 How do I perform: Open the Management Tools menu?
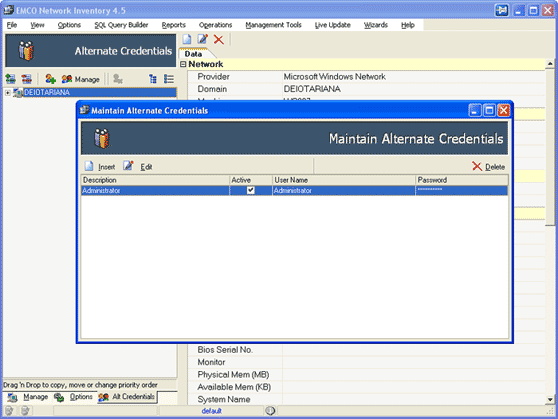(273, 25)
